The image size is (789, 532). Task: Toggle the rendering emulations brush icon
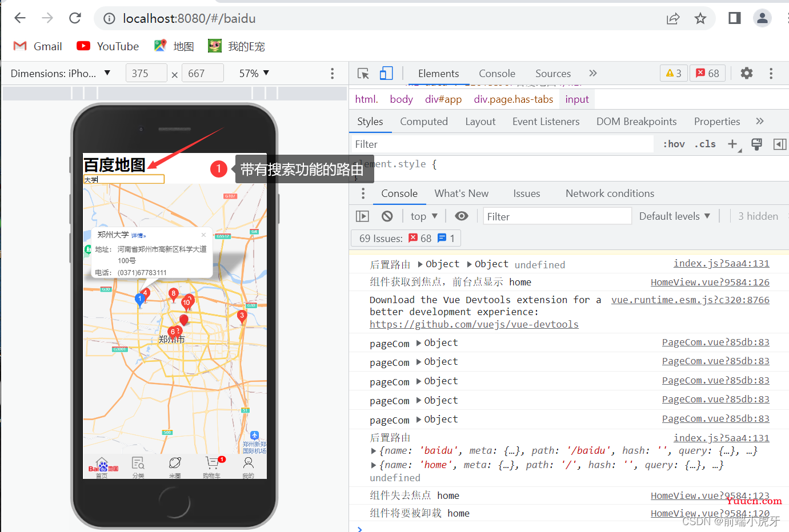click(x=756, y=144)
